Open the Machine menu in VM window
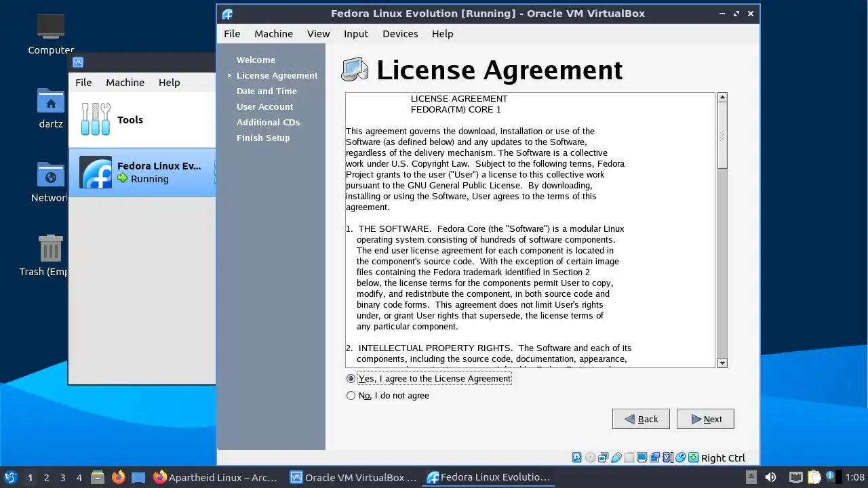868x488 pixels. tap(273, 33)
